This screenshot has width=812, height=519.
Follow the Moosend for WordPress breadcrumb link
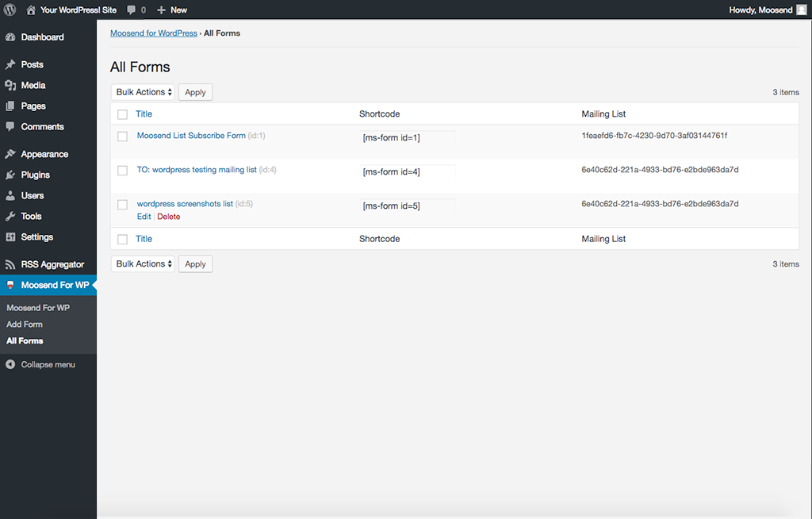(x=154, y=33)
